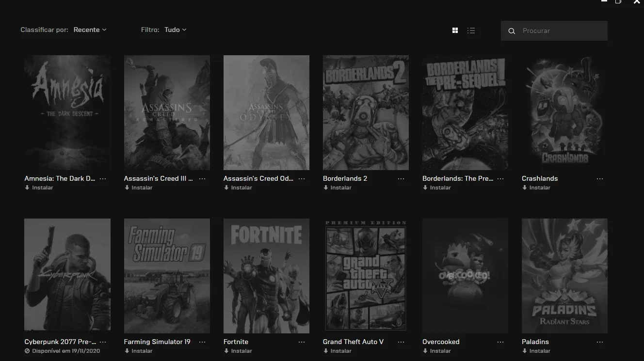Click the Assassin's Creed III title text
Image resolution: width=644 pixels, height=361 pixels.
158,178
